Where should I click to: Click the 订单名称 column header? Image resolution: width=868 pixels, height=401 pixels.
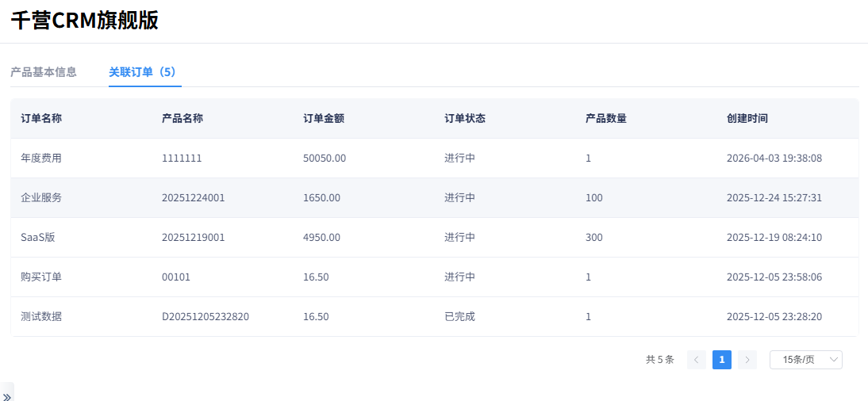tap(41, 119)
